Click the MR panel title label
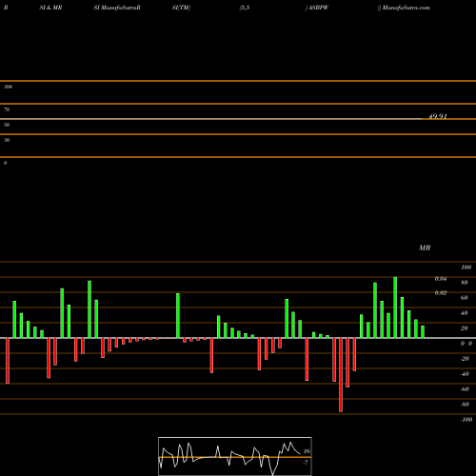476x476 pixels. coord(425,248)
